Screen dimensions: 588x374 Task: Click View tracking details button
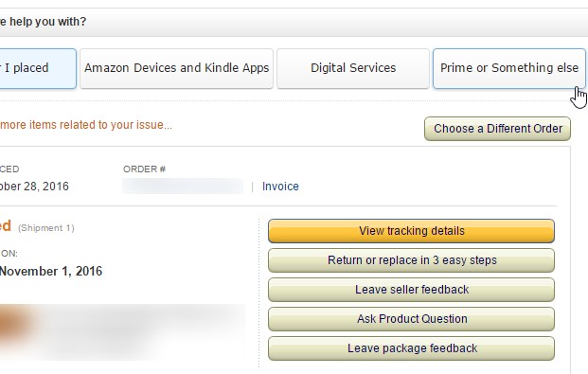click(x=411, y=231)
